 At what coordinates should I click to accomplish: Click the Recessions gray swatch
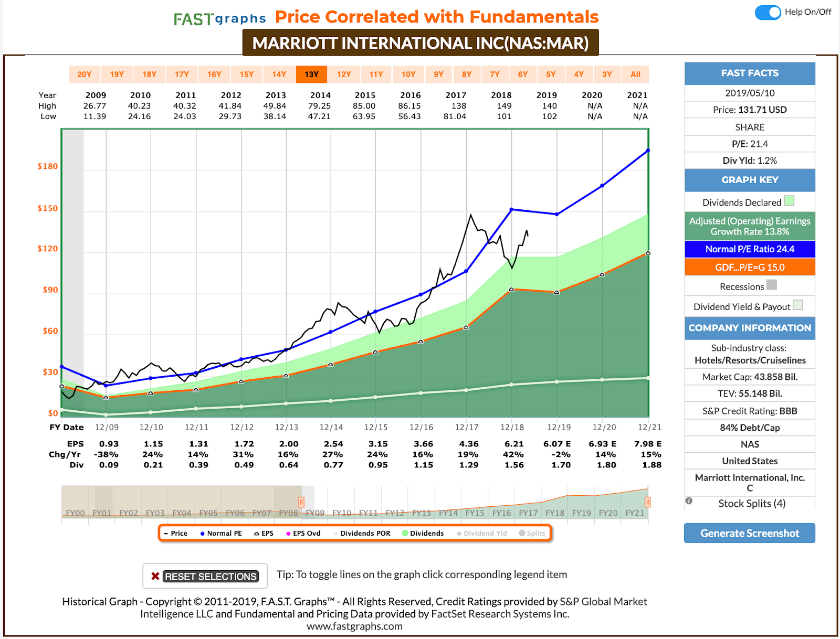(x=772, y=285)
